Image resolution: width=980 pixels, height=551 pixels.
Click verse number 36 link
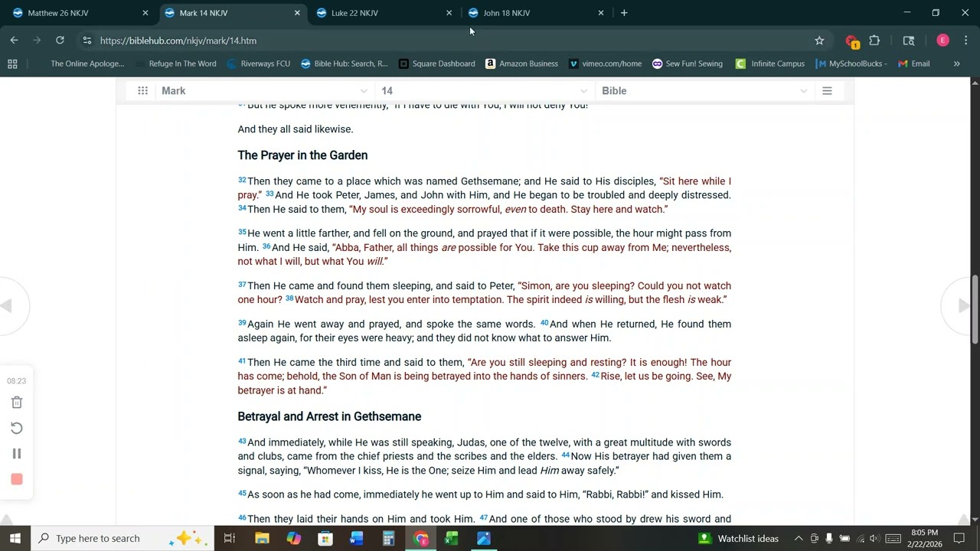tap(266, 246)
